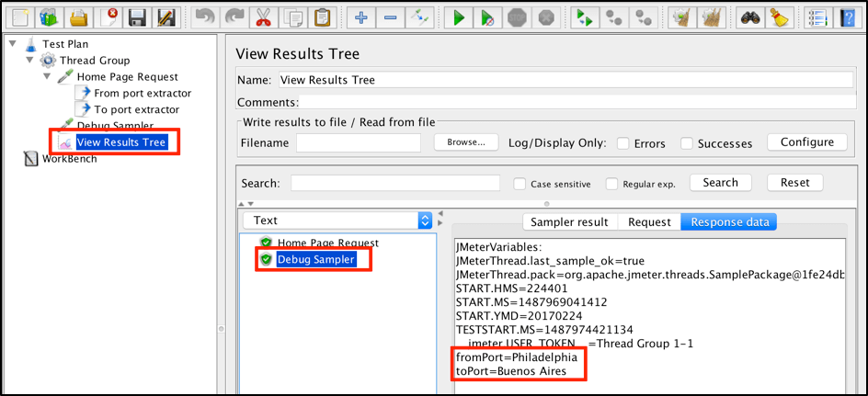This screenshot has width=868, height=396.
Task: Switch to the Sampler result tab
Action: 569,221
